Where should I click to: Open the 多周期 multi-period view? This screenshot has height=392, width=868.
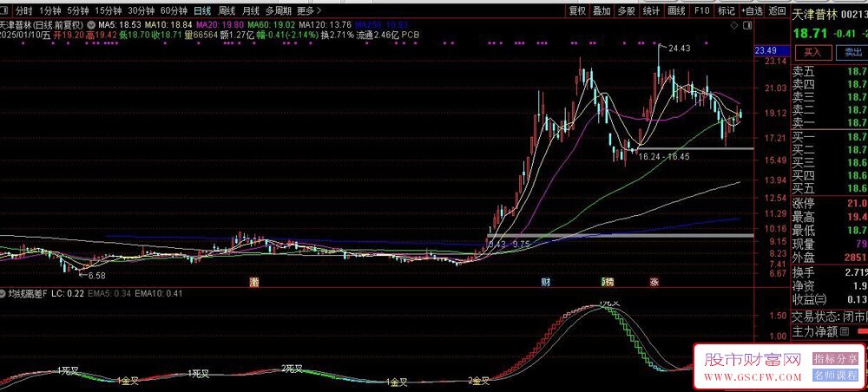click(278, 10)
